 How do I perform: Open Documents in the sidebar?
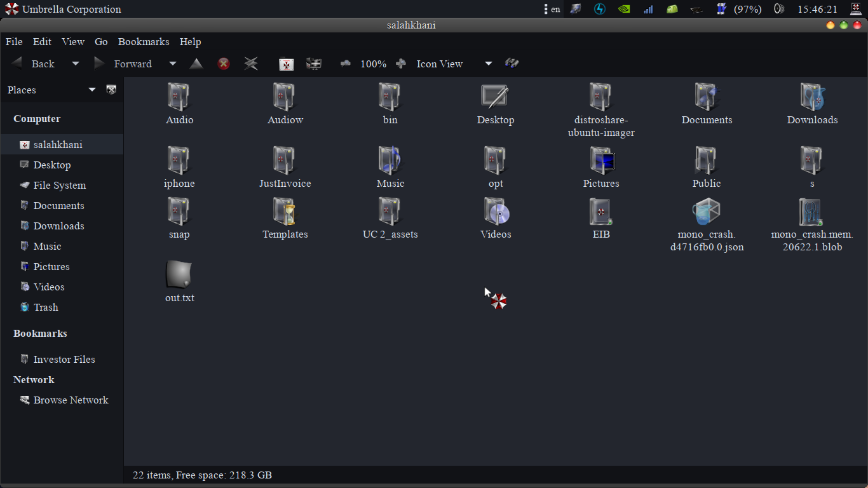[62, 205]
